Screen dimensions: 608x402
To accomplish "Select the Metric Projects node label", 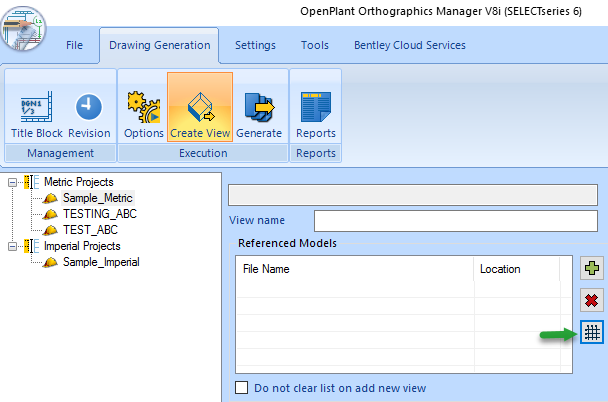I will coord(79,182).
